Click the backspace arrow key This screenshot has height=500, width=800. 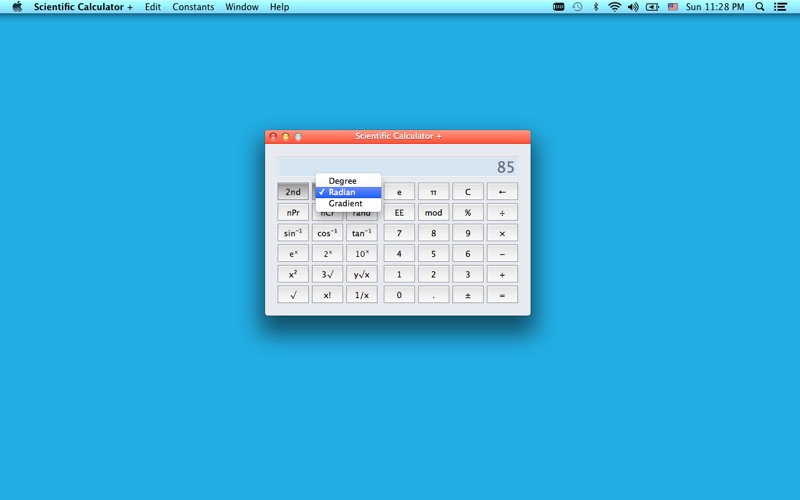click(502, 191)
